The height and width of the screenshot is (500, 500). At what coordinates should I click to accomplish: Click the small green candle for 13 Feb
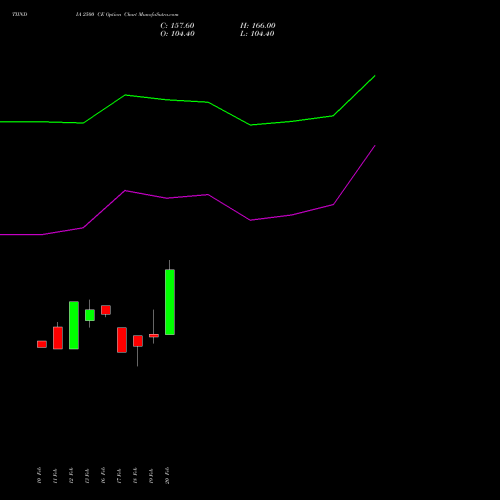(90, 315)
